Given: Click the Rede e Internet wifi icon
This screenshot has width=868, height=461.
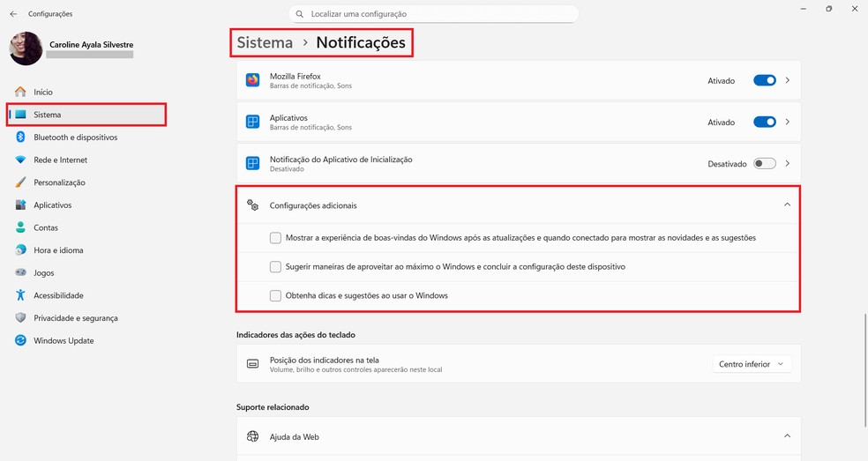Looking at the screenshot, I should coord(20,160).
